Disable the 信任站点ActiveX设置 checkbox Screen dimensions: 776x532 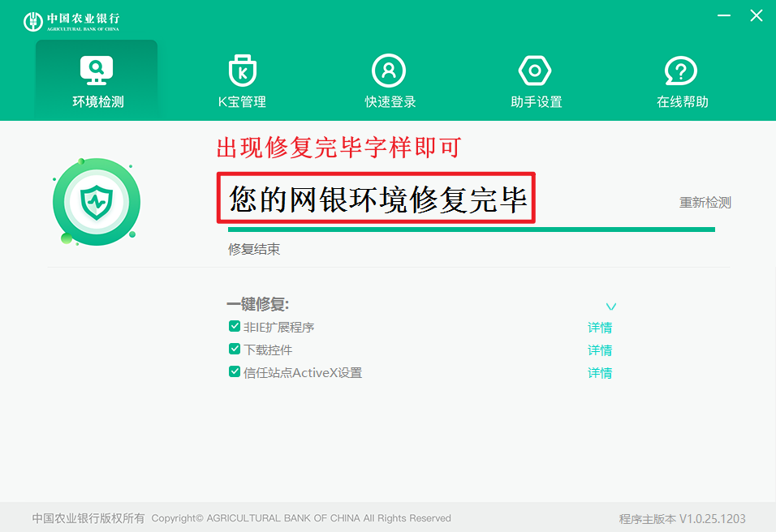pos(235,372)
